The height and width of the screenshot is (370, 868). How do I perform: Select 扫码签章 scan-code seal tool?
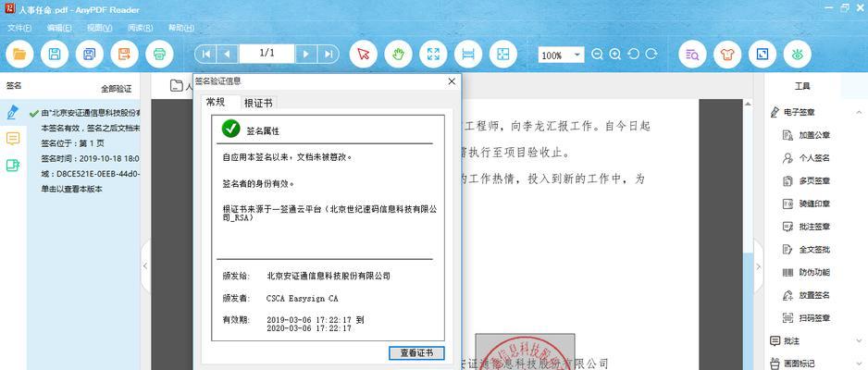coord(807,318)
